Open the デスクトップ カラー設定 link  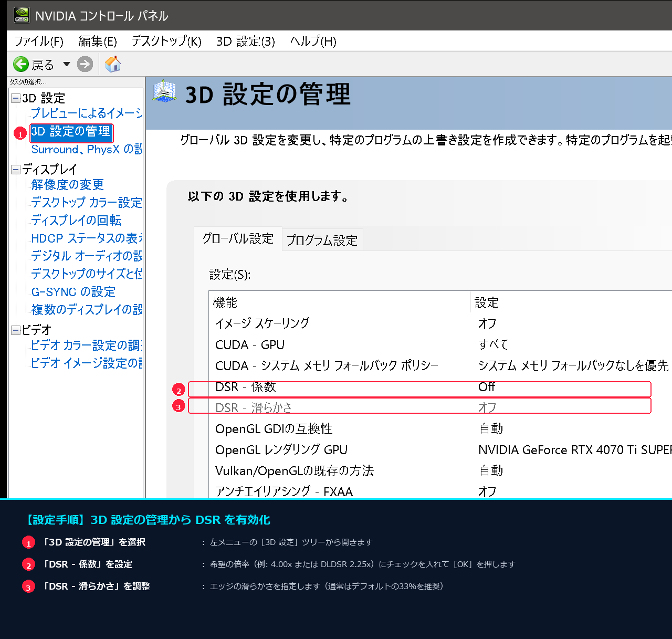[87, 203]
